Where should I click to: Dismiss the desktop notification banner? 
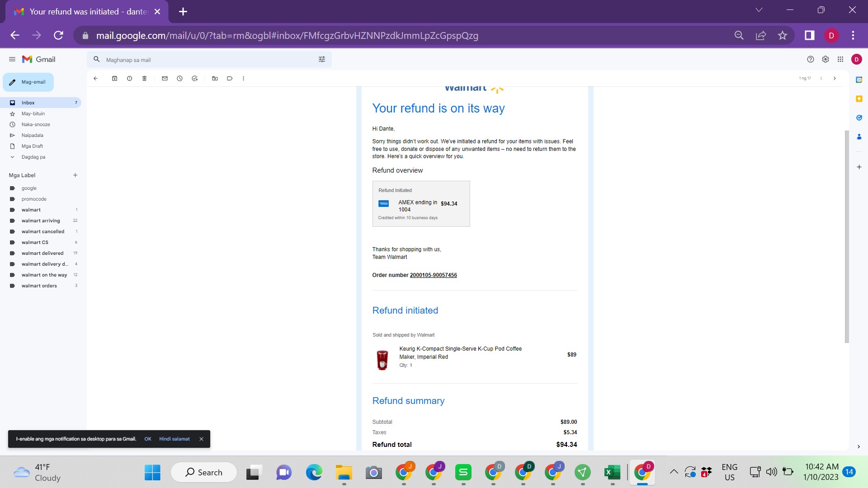pos(201,439)
